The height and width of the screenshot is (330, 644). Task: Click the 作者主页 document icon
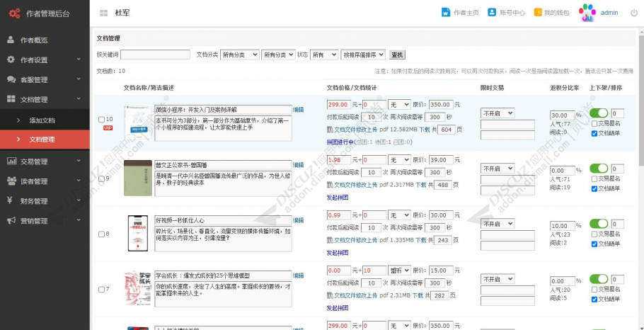pos(446,12)
